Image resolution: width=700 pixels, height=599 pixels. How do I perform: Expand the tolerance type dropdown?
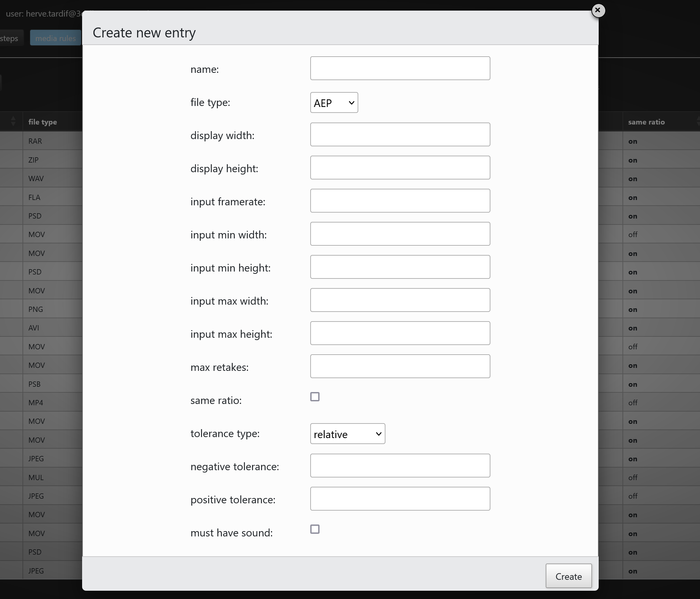347,434
